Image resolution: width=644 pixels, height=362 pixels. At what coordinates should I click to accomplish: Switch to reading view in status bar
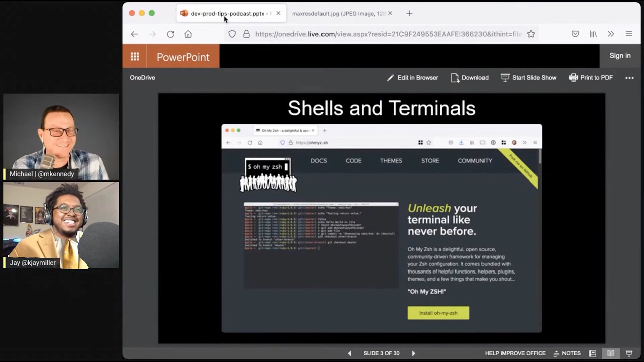611,353
